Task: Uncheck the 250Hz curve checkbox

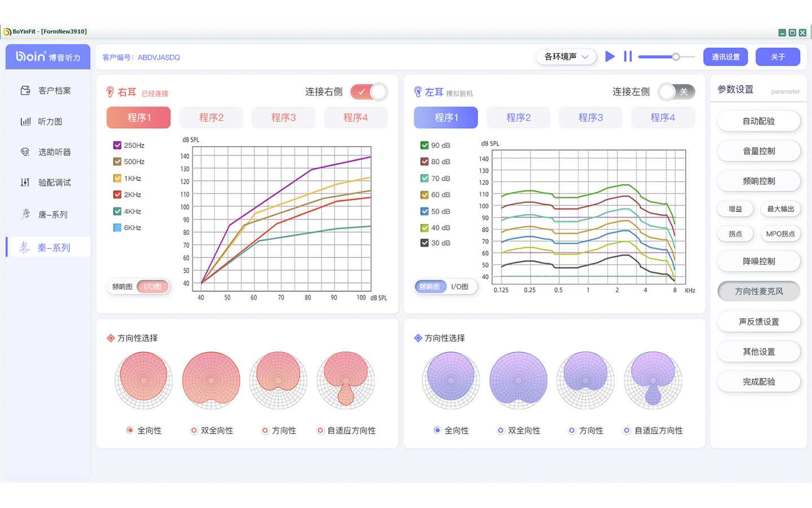Action: (117, 145)
